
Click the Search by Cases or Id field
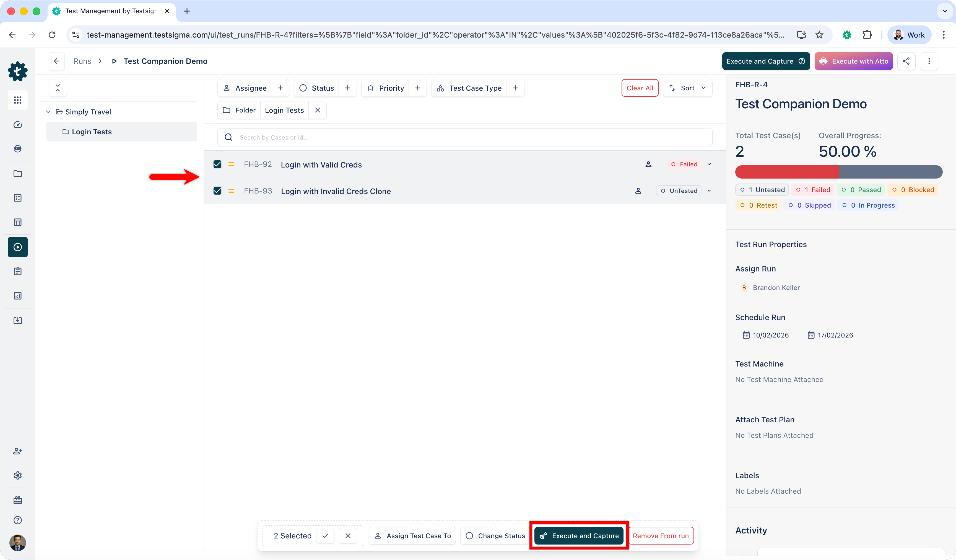pyautogui.click(x=379, y=137)
